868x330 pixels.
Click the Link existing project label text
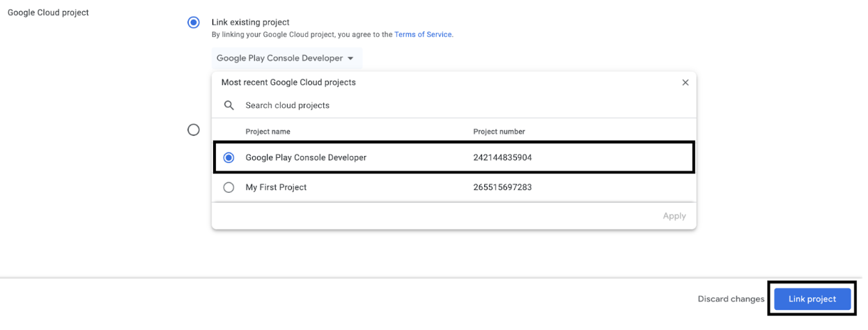pyautogui.click(x=250, y=22)
